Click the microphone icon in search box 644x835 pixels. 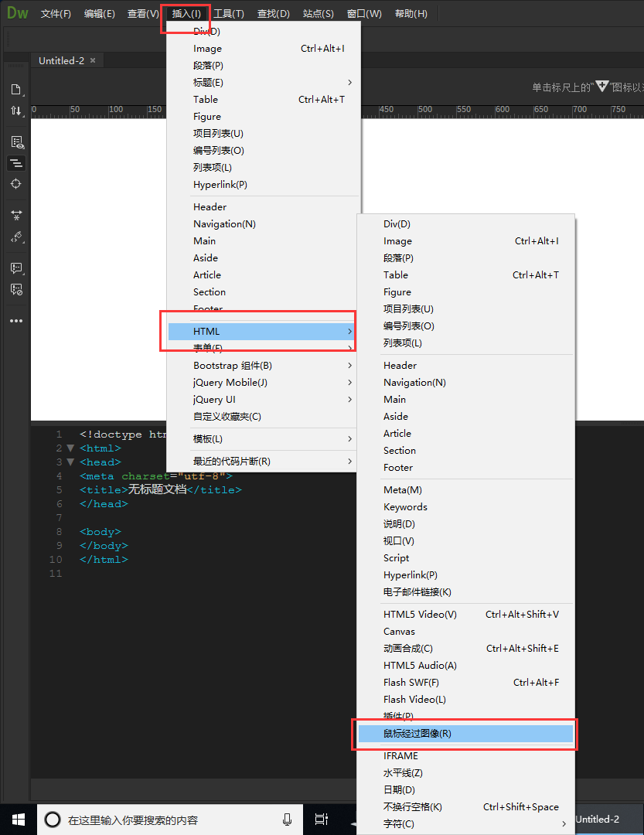(287, 820)
